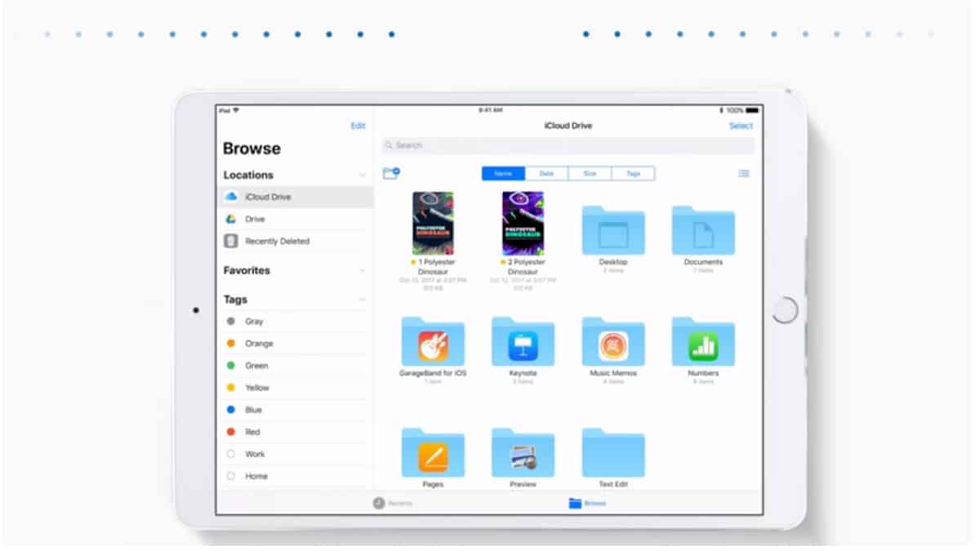Expand the Favorites section
The image size is (980, 551).
363,270
